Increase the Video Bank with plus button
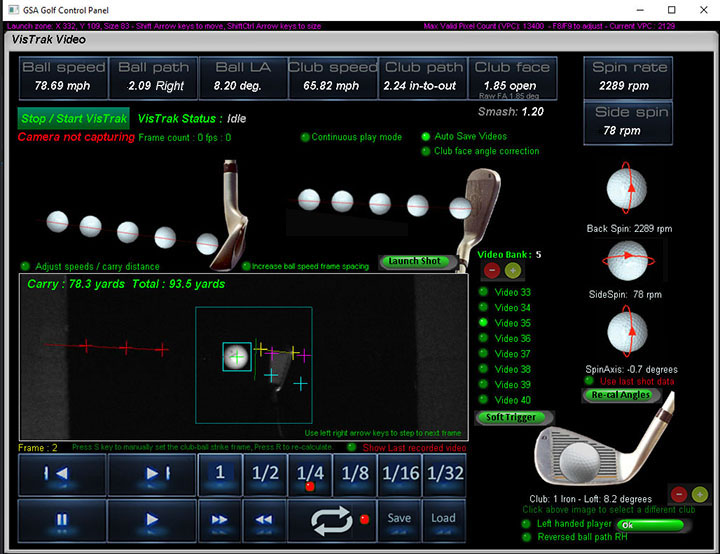The height and width of the screenshot is (554, 720). (x=512, y=271)
